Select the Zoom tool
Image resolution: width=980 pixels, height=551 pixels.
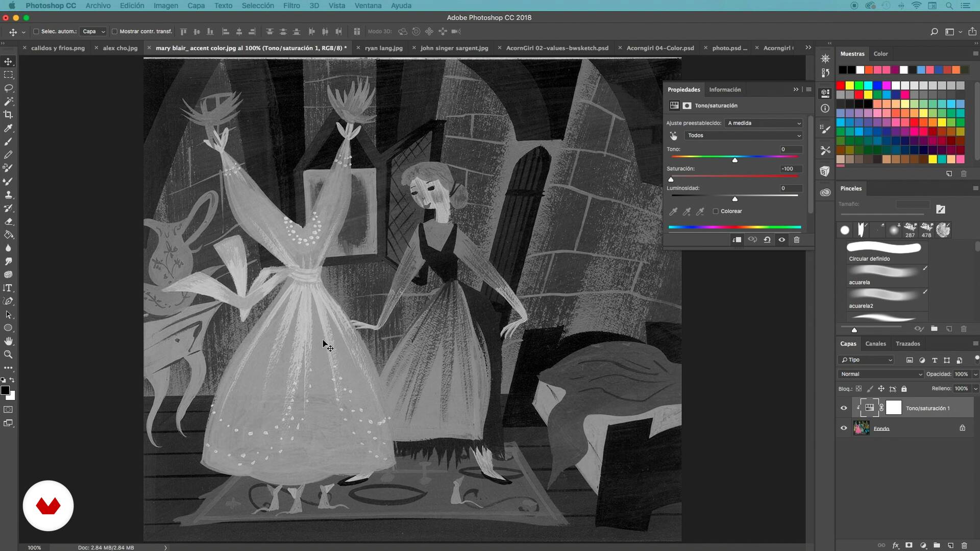pos(8,354)
